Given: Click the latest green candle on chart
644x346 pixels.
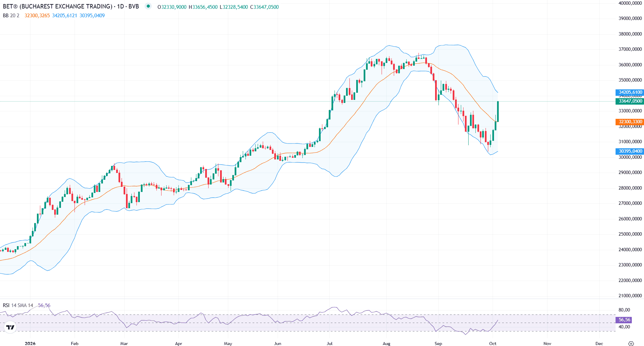Looking at the screenshot, I should pos(498,111).
